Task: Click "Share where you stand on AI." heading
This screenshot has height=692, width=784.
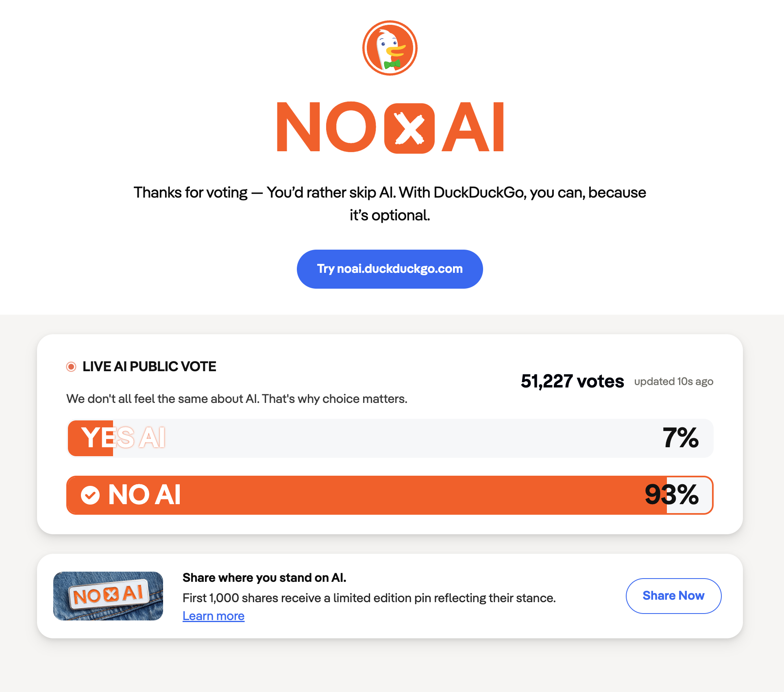Action: [x=264, y=577]
